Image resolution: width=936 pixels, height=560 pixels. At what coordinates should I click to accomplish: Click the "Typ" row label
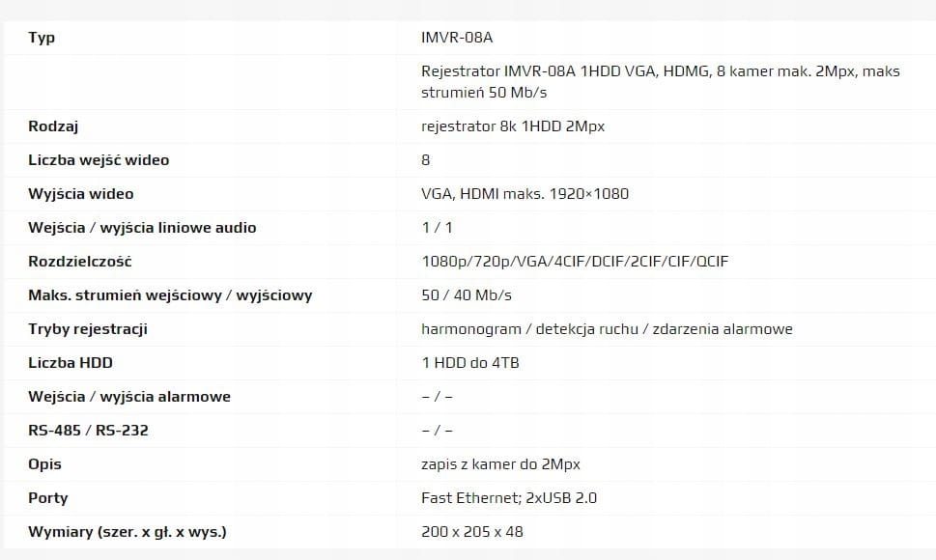42,38
